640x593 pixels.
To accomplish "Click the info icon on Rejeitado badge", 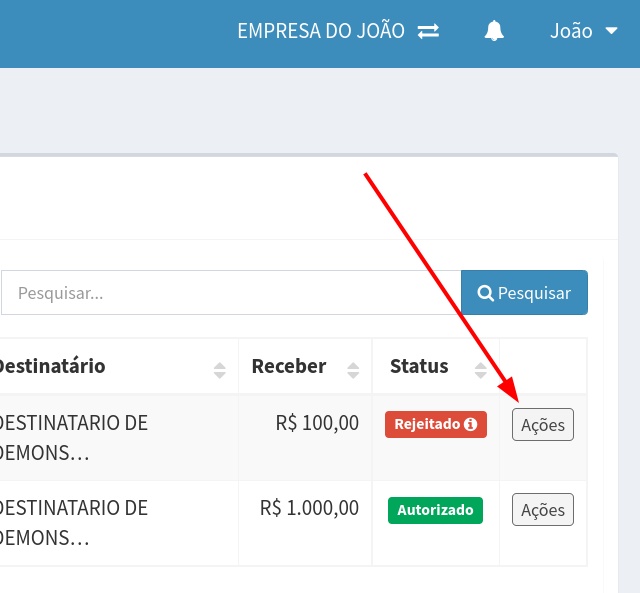I will (x=470, y=424).
